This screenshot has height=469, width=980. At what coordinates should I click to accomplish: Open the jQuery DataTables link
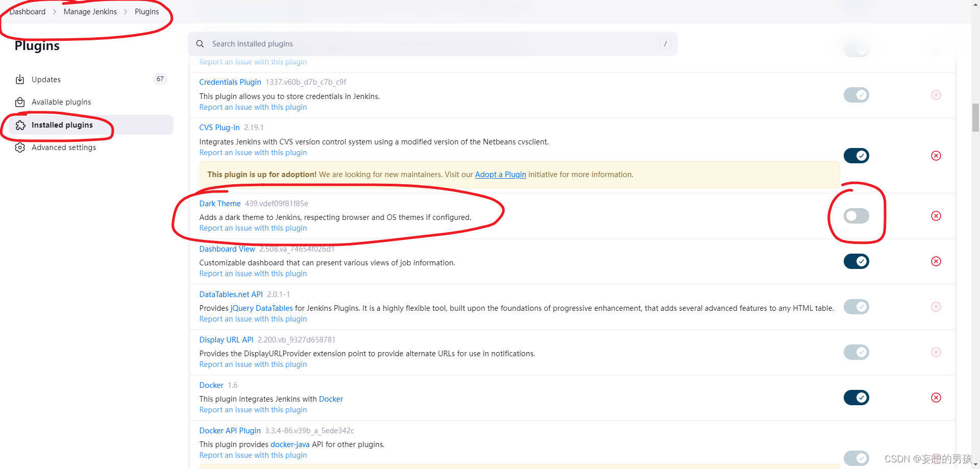[x=261, y=308]
